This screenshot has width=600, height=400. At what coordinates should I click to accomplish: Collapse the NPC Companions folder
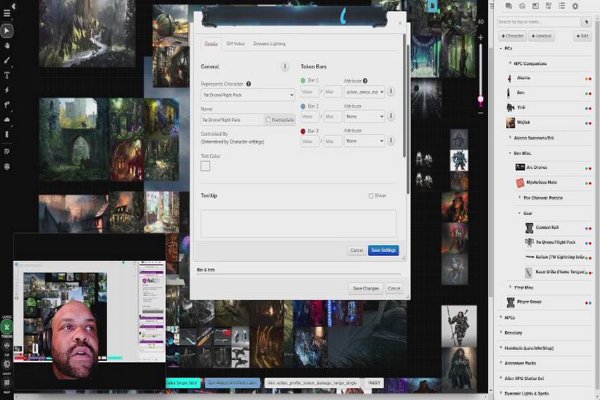click(510, 64)
